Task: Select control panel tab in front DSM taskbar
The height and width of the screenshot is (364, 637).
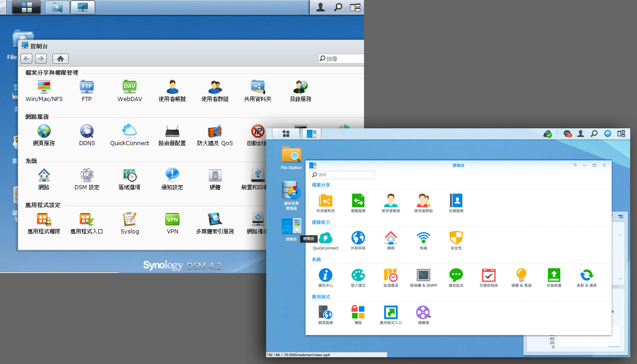Action: pyautogui.click(x=312, y=134)
